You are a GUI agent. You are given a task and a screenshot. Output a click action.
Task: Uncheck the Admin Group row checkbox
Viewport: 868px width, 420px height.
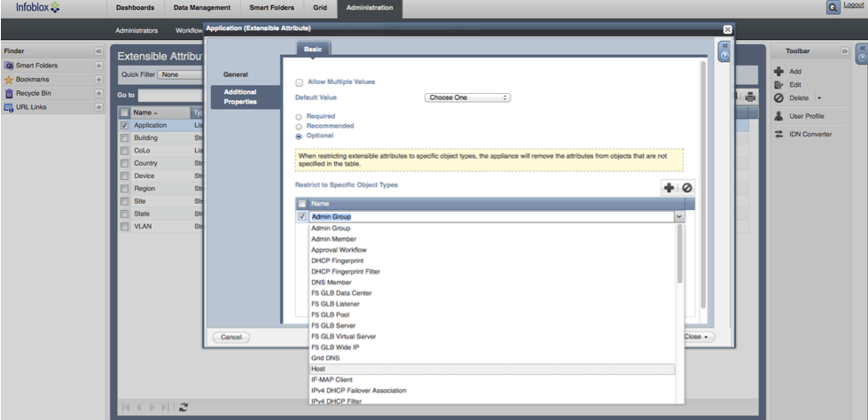[301, 217]
